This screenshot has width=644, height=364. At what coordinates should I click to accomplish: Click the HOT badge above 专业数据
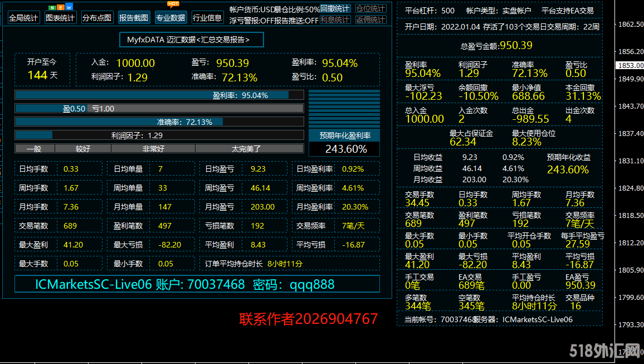click(173, 4)
